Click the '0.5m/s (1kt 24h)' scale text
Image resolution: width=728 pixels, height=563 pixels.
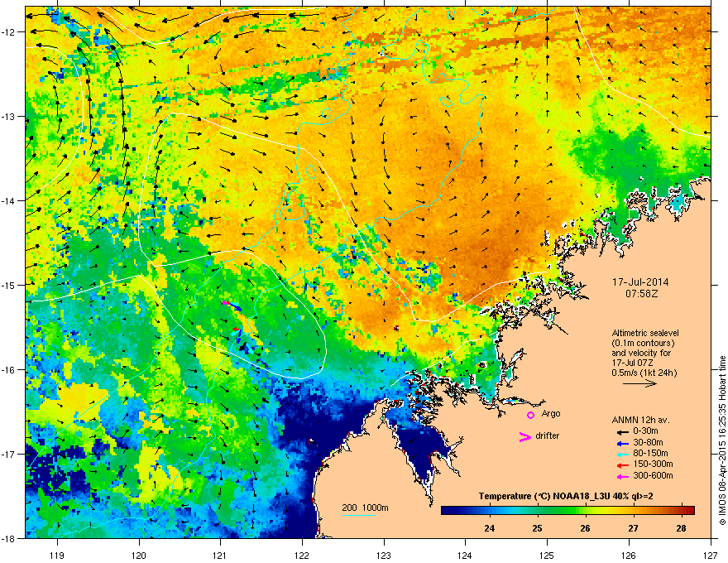[x=644, y=373]
